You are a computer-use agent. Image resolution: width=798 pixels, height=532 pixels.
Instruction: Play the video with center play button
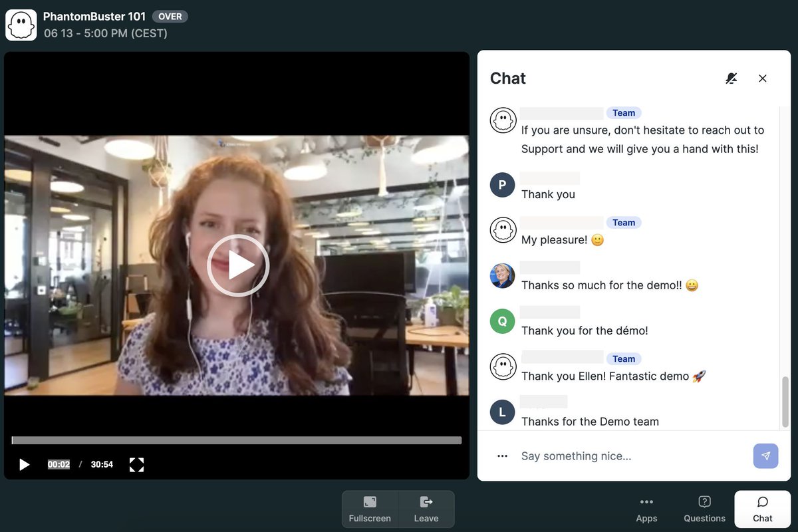pos(238,265)
